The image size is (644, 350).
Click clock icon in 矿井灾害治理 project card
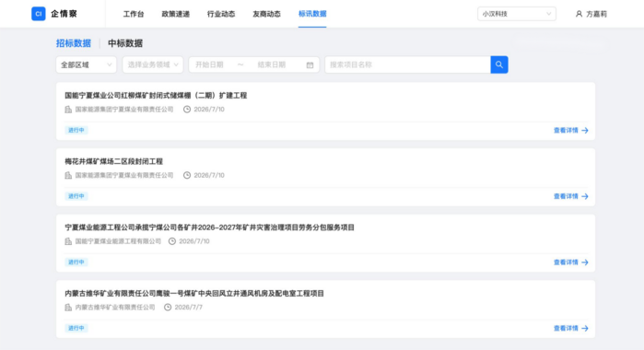point(172,241)
